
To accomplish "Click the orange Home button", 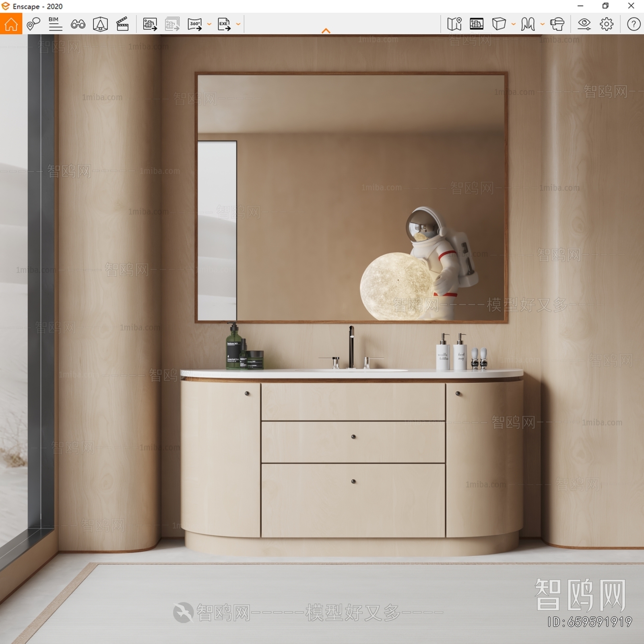I will point(11,24).
